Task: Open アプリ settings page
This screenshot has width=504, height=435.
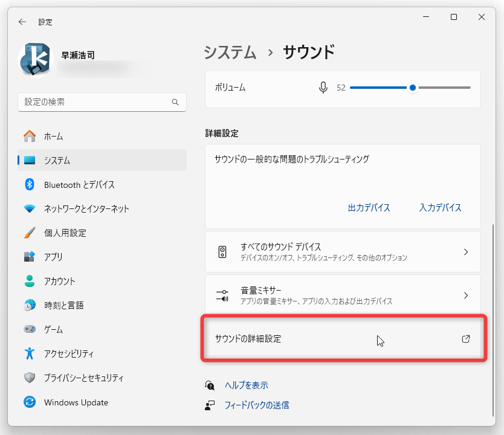Action: pos(102,257)
